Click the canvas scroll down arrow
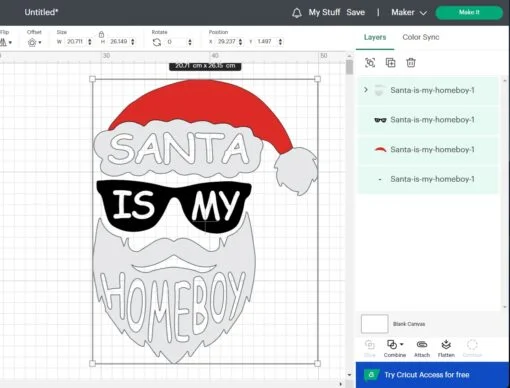 tap(349, 375)
